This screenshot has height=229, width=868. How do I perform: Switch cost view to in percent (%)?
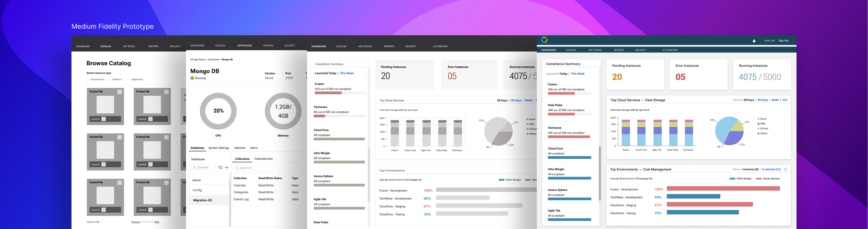click(x=771, y=169)
